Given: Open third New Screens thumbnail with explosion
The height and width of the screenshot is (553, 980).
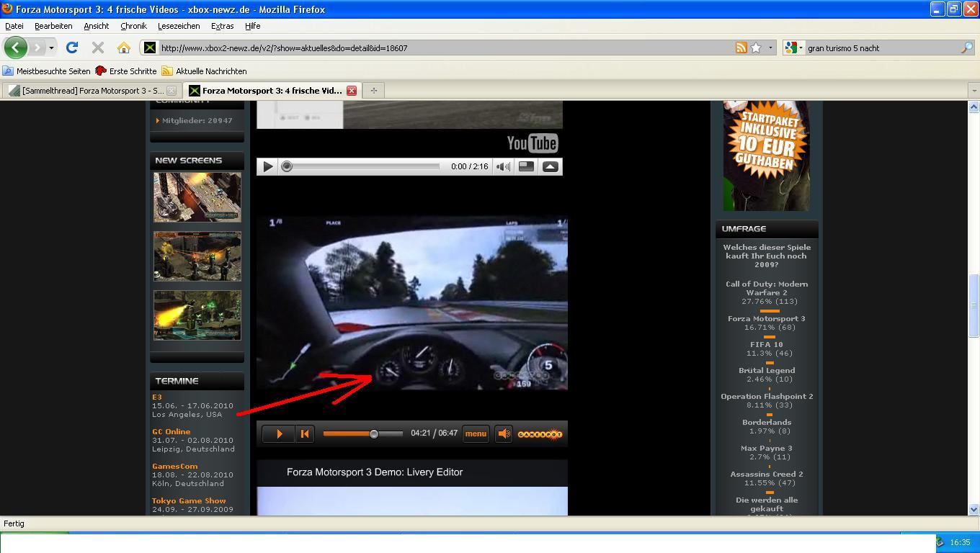Looking at the screenshot, I should [x=197, y=315].
